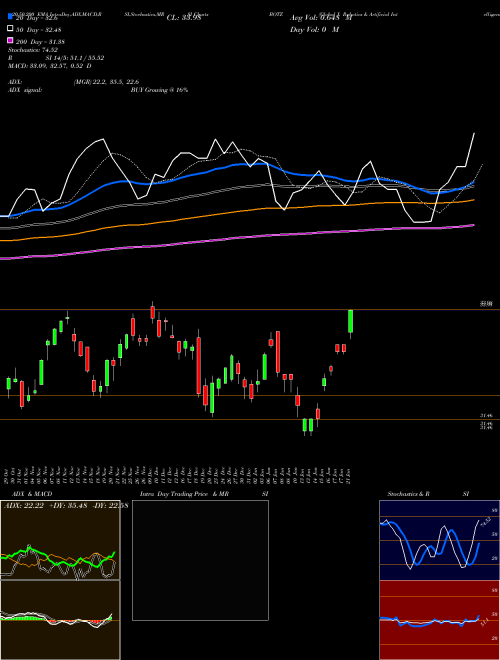Open the ADX indicator chart panel

(x=60, y=540)
